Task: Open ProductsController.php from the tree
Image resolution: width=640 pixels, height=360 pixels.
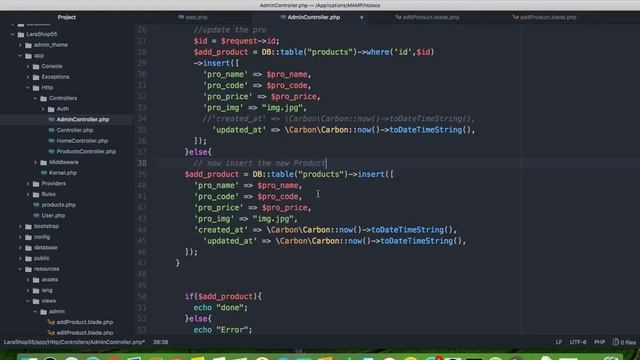Action: coord(86,151)
